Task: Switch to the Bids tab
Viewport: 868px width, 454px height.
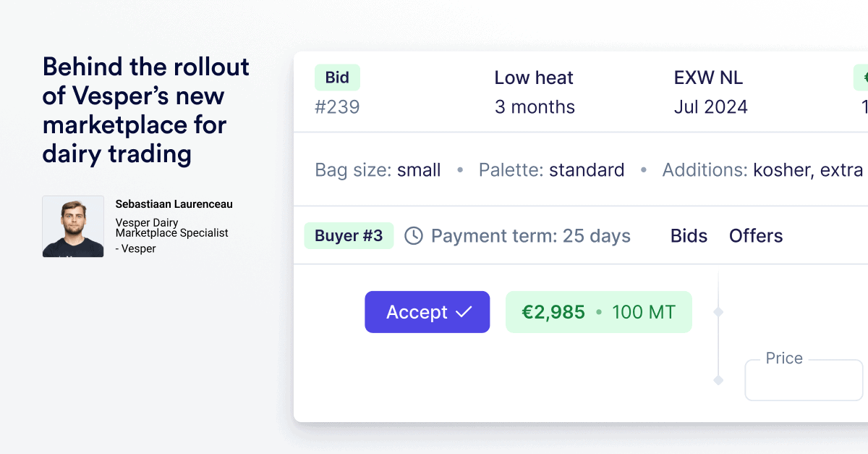Action: [x=689, y=236]
